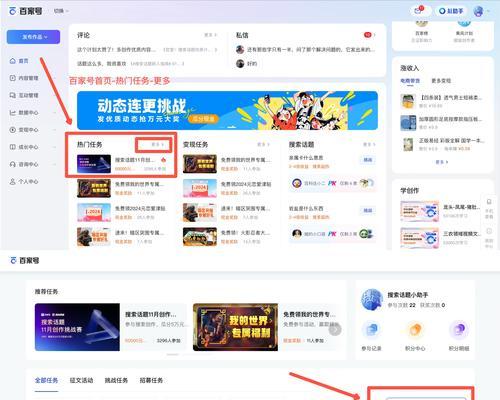Switch to the 更多变现 tab under 涨收入

coord(441,81)
